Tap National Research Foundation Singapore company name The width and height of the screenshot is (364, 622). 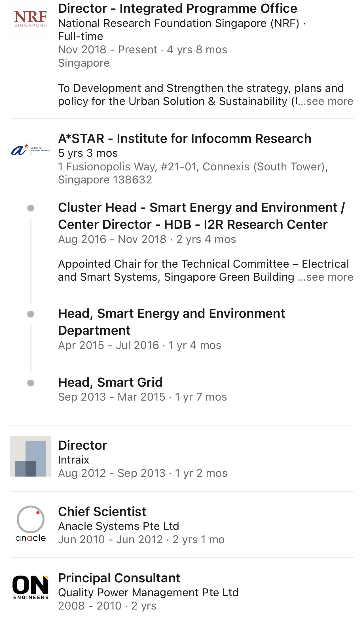tap(179, 23)
